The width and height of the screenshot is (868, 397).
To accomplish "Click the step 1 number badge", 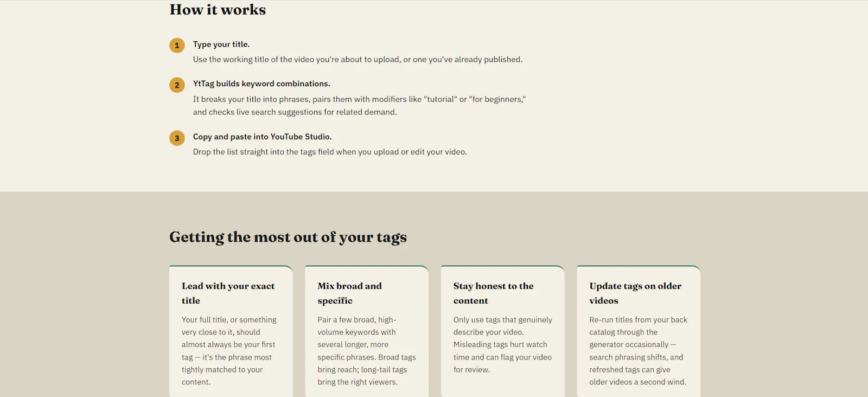I will [x=177, y=46].
